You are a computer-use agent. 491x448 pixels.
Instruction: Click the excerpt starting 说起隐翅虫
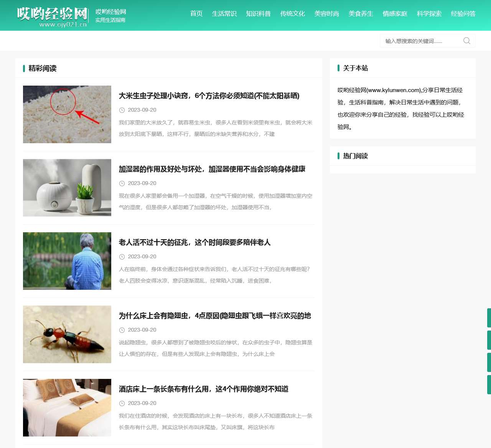[x=216, y=348]
